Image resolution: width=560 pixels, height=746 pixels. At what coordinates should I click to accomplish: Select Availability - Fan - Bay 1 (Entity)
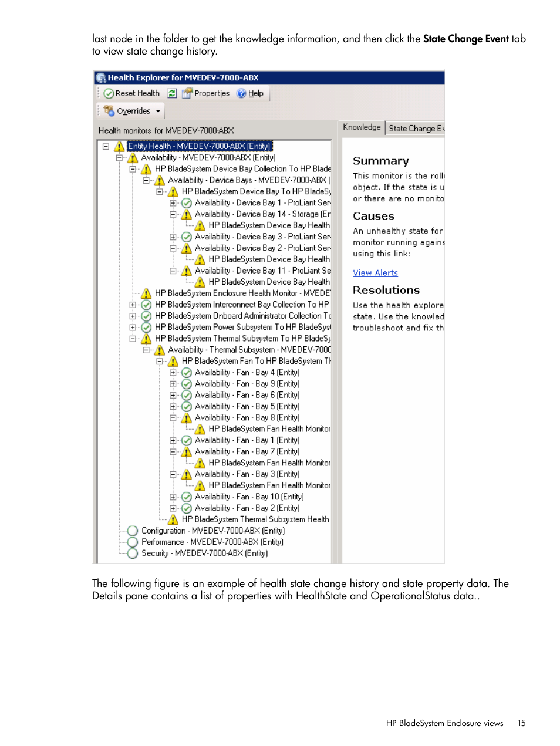[247, 440]
